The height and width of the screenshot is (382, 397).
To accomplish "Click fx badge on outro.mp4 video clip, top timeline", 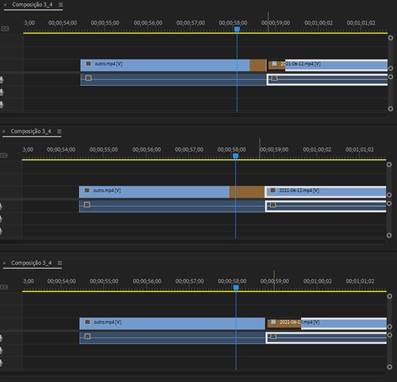I will click(88, 64).
